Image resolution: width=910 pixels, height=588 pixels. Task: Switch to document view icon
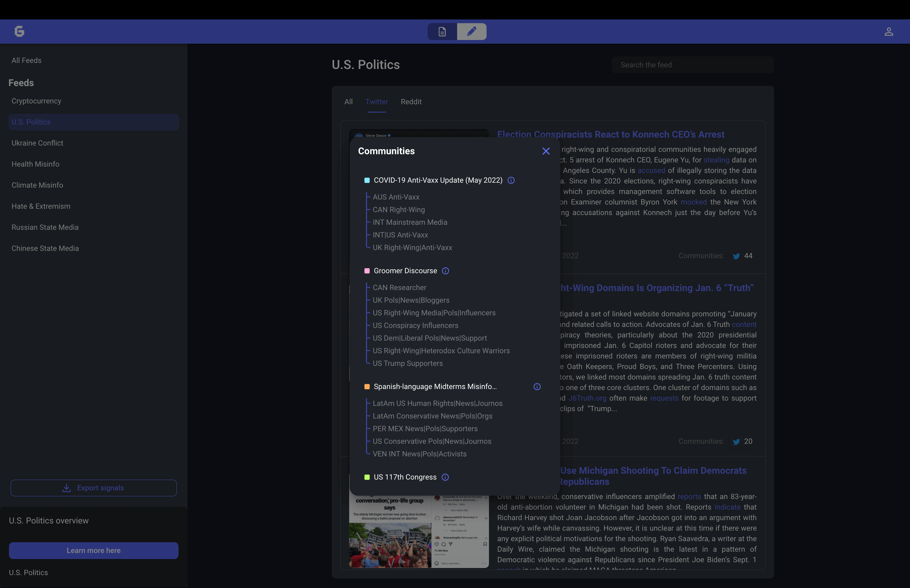(442, 32)
